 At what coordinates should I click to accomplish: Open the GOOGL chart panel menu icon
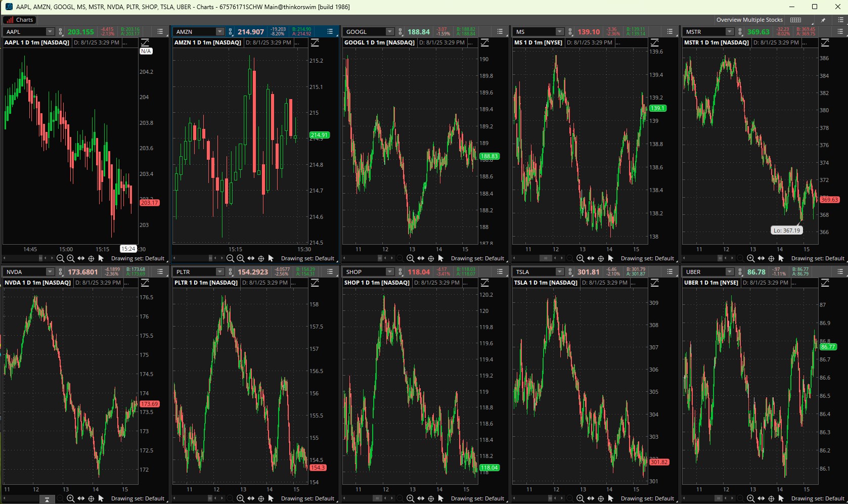pyautogui.click(x=500, y=31)
